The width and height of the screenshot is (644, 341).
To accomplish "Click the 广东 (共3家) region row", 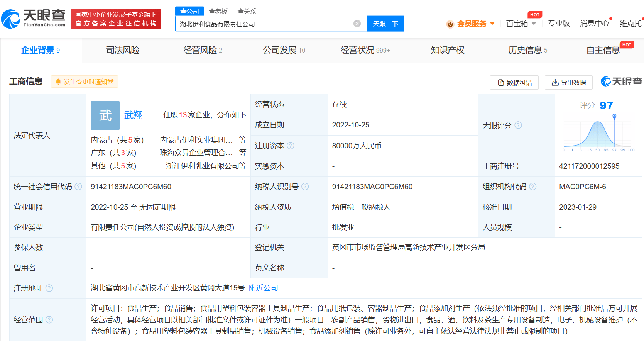I will (114, 153).
